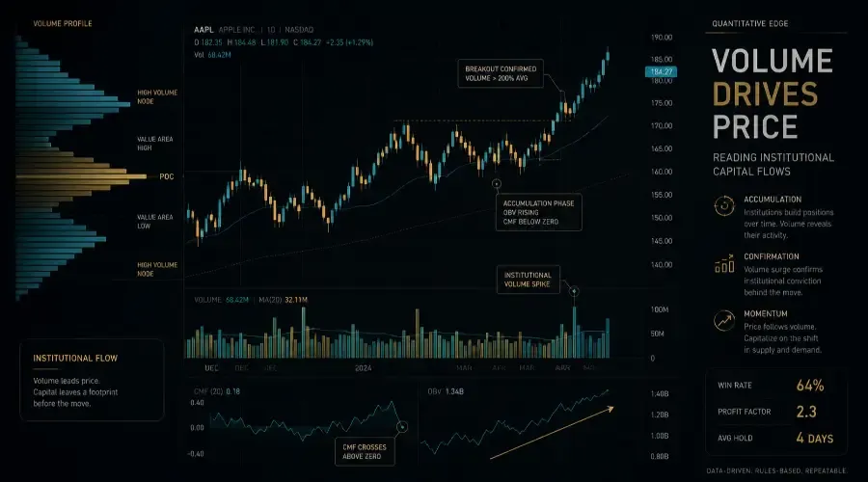
Task: Click the CMF (20) 0.18 indicator label
Action: pyautogui.click(x=217, y=391)
